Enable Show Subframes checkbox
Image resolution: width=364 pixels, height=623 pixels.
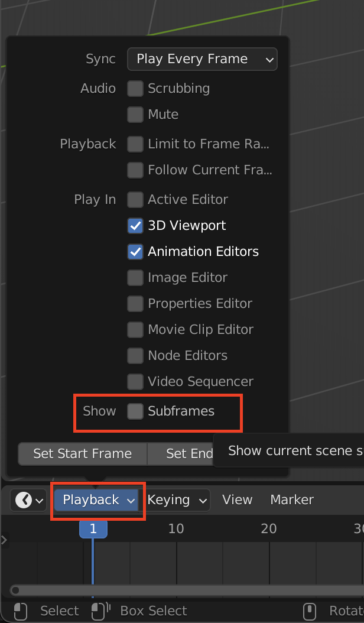[135, 411]
